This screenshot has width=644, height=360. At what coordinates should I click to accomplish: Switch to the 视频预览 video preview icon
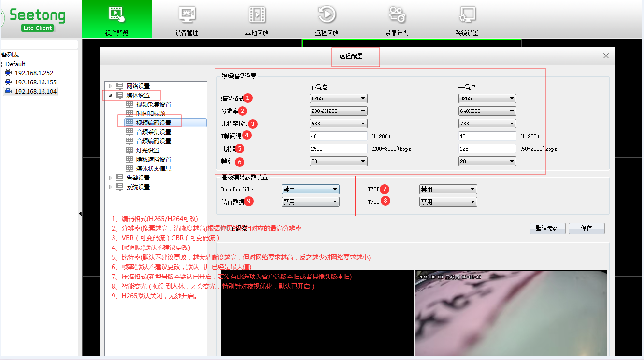[116, 19]
